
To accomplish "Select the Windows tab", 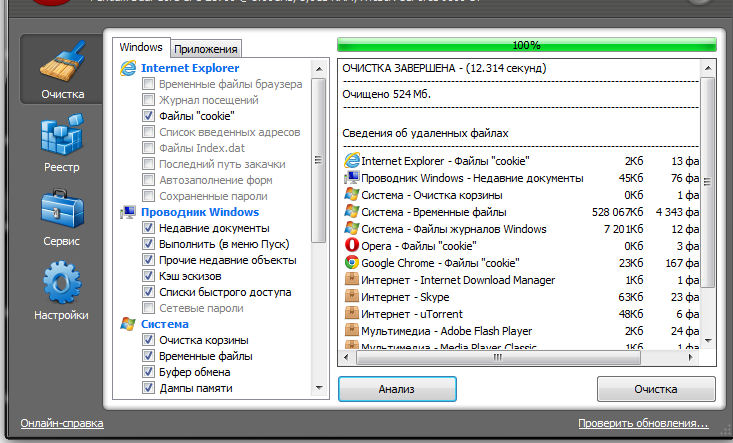I will (x=141, y=47).
